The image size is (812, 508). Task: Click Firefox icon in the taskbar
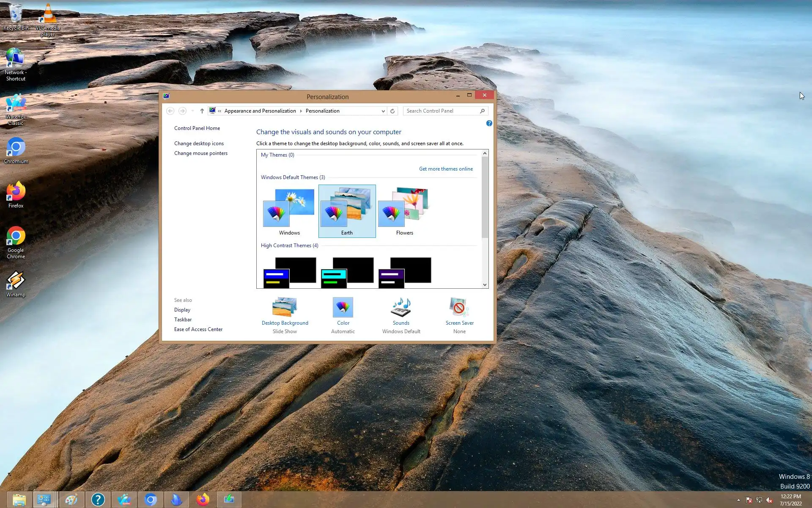coord(203,500)
